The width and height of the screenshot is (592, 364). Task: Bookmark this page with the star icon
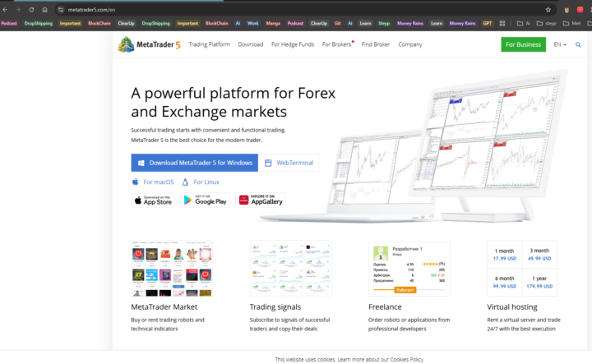pyautogui.click(x=548, y=10)
